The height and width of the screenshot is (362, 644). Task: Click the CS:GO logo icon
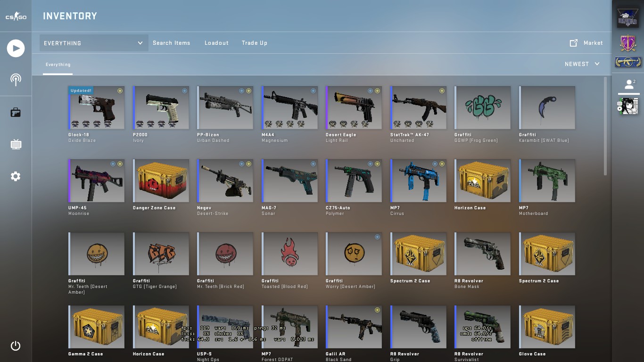[16, 16]
